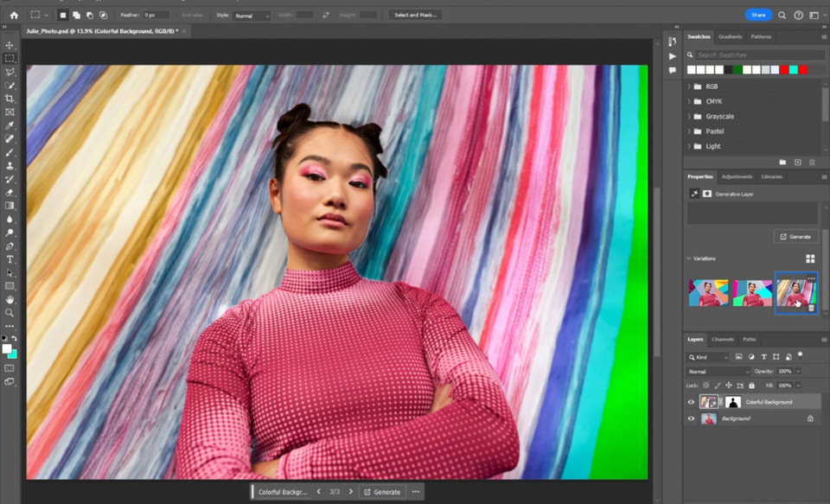Hide the Colorful Background layer

pos(691,402)
